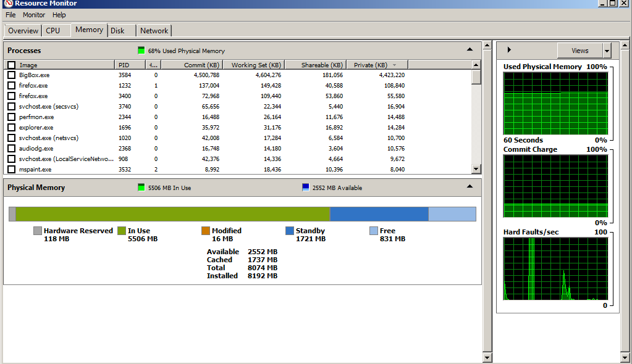Collapse the Physical Memory section
This screenshot has width=632, height=364.
pos(470,186)
